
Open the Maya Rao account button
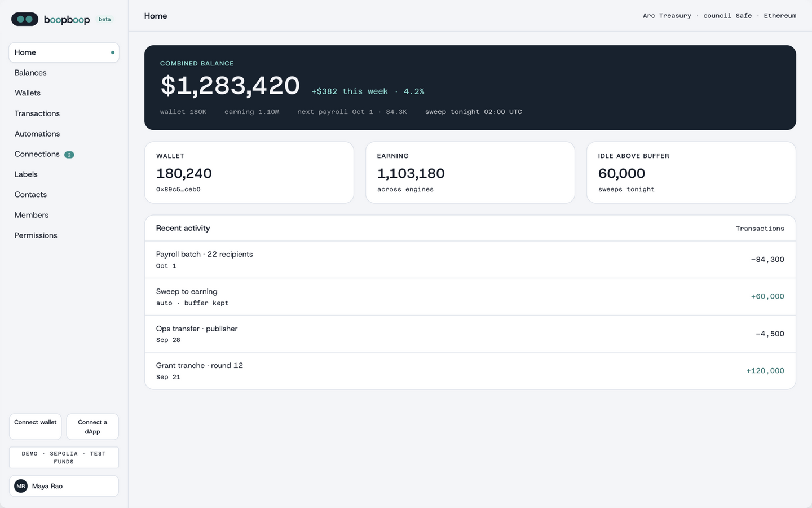(64, 486)
